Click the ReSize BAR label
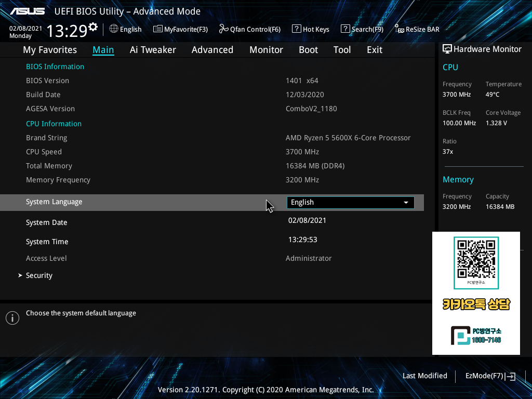The height and width of the screenshot is (399, 532). click(x=422, y=30)
